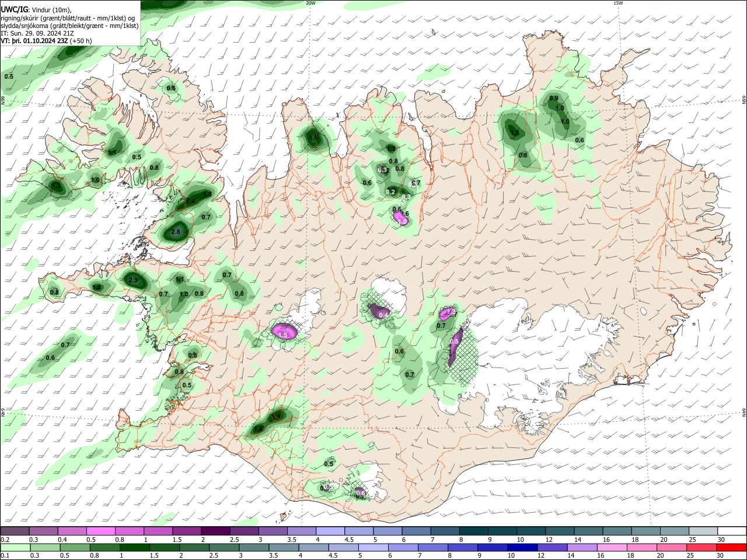Select the 2.3 precipitation value on the map
Screen dimensions: 747x560
coord(132,281)
